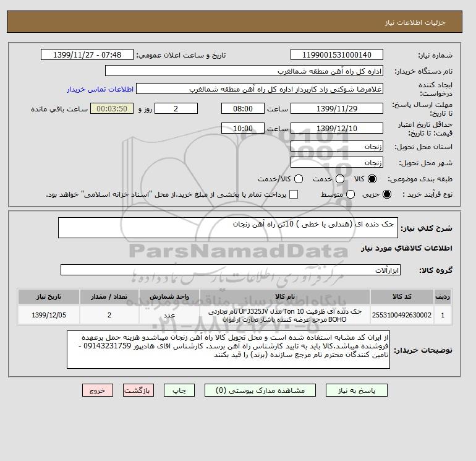
Task: Click the remaining days field showing 2
Action: pos(176,109)
